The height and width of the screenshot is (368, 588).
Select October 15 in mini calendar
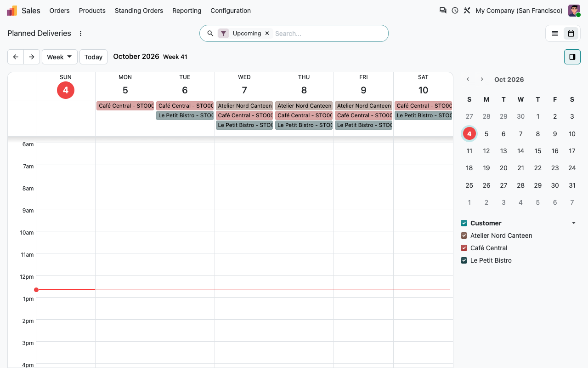[538, 151]
